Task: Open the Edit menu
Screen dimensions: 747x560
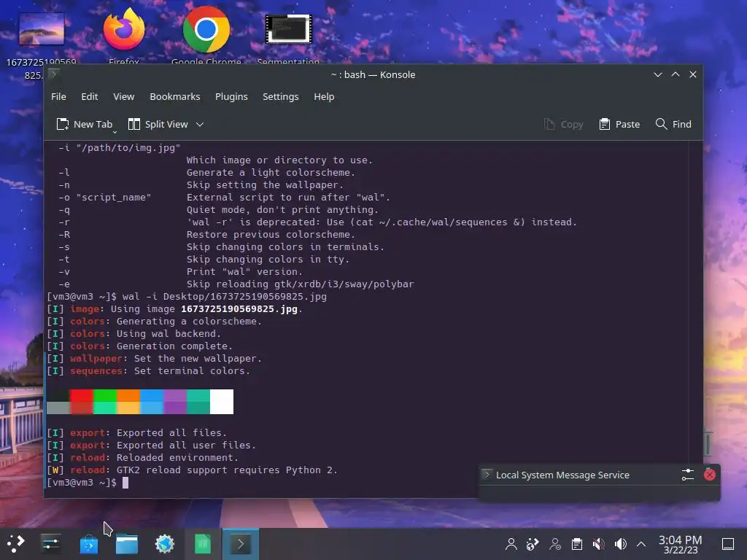Action: pyautogui.click(x=90, y=97)
